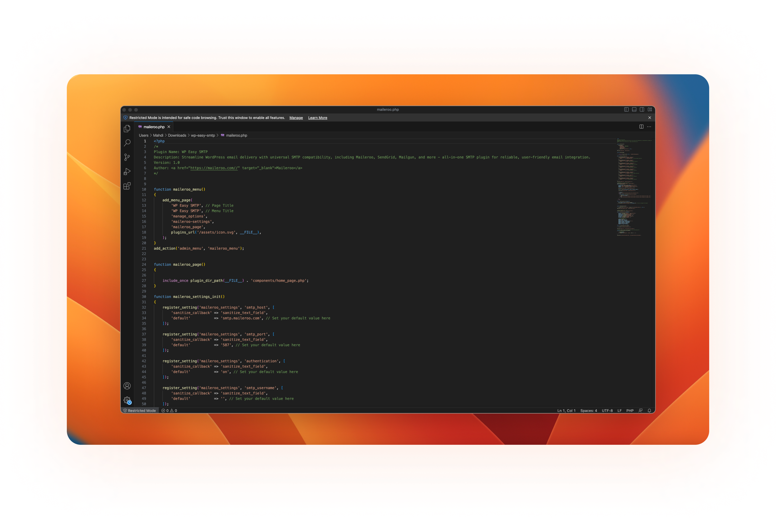This screenshot has height=532, width=776.
Task: Click the Learn More link
Action: point(318,118)
